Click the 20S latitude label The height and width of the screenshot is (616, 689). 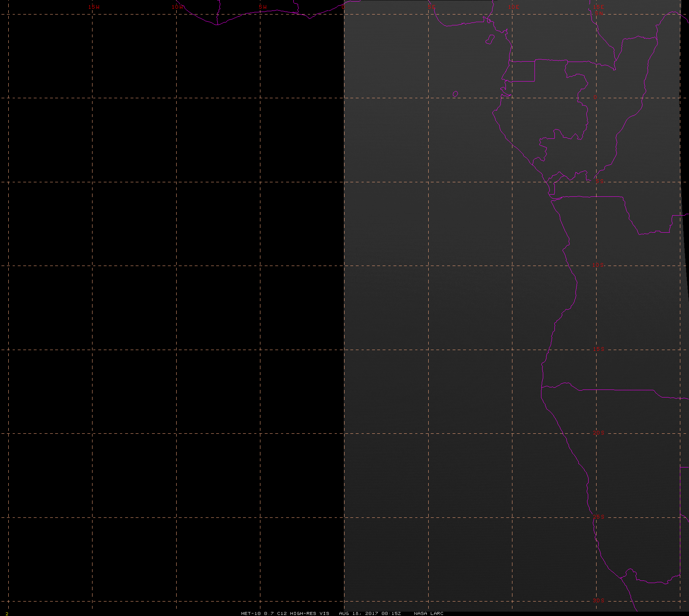pyautogui.click(x=599, y=433)
